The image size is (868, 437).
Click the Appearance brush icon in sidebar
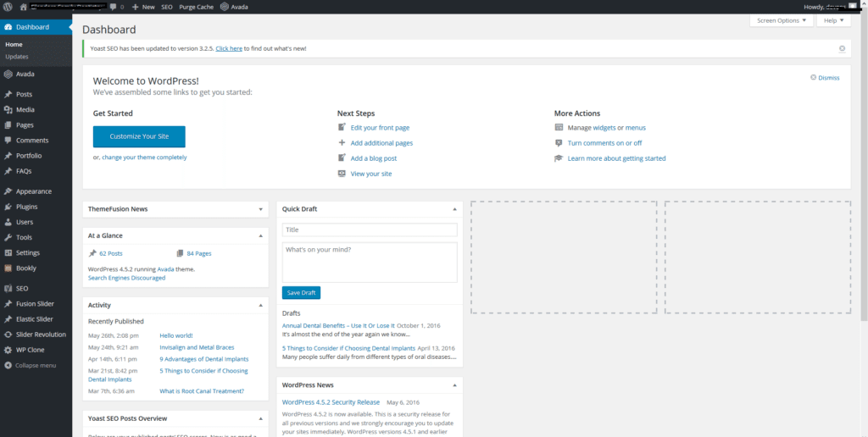(8, 191)
